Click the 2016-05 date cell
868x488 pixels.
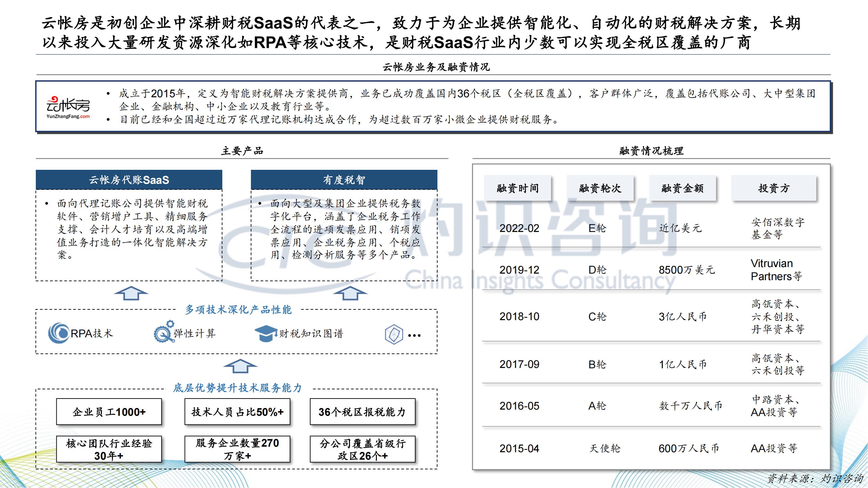point(519,406)
